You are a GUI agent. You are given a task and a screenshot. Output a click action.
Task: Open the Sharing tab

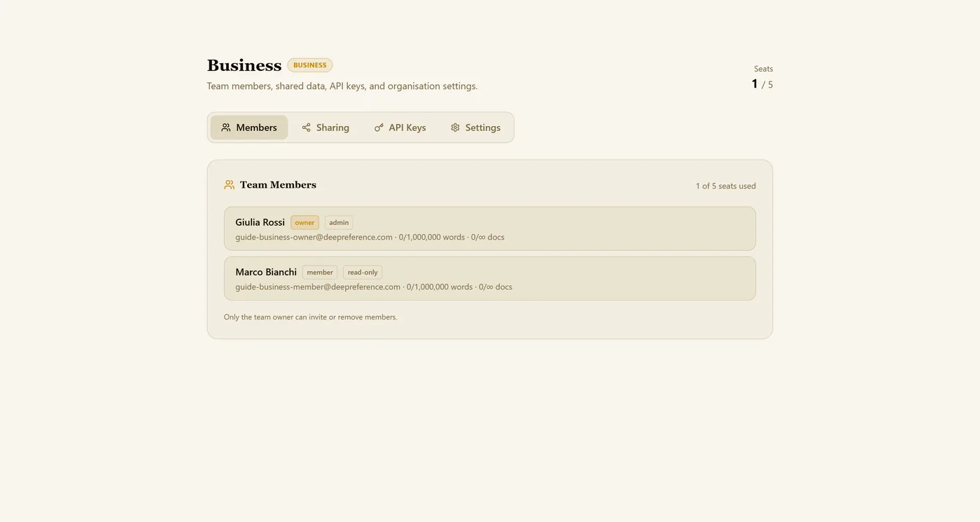(325, 128)
